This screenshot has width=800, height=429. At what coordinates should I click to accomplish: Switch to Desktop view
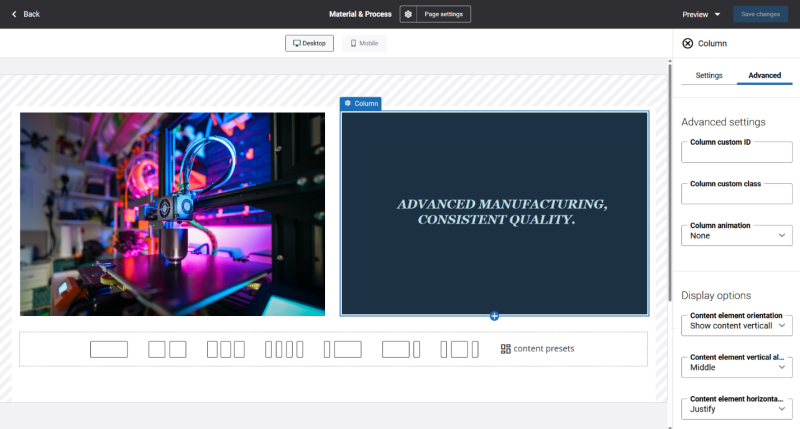tap(309, 43)
